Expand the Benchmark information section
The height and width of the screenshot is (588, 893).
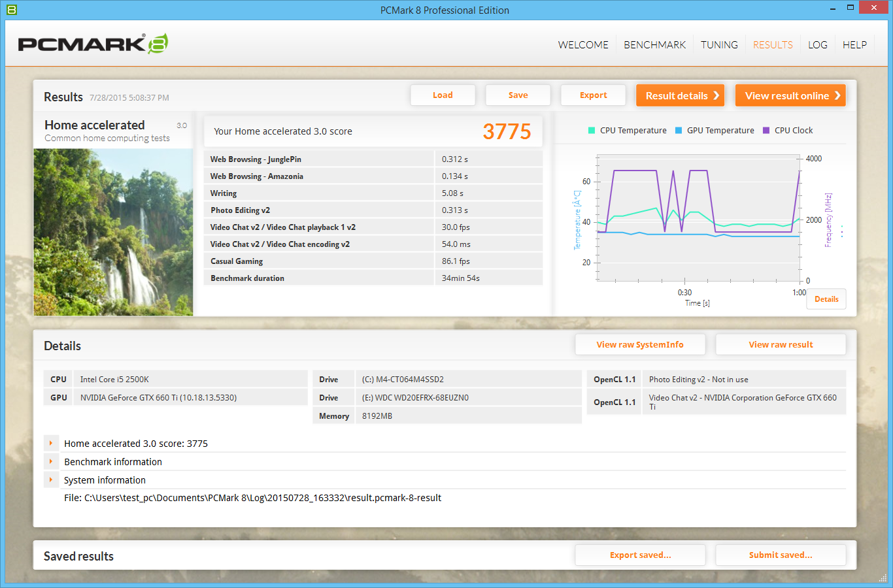coord(51,462)
